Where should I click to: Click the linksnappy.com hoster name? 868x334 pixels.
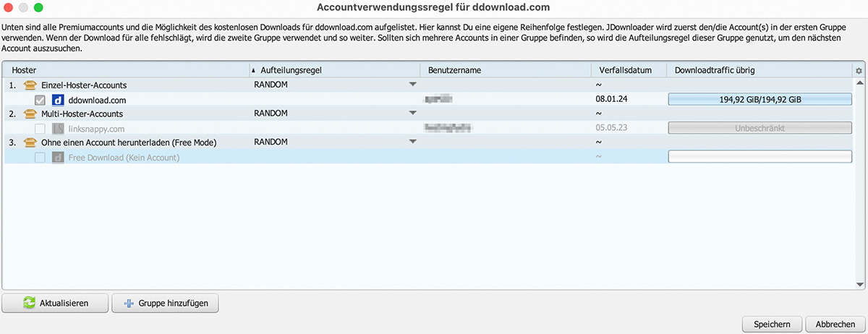pos(96,129)
